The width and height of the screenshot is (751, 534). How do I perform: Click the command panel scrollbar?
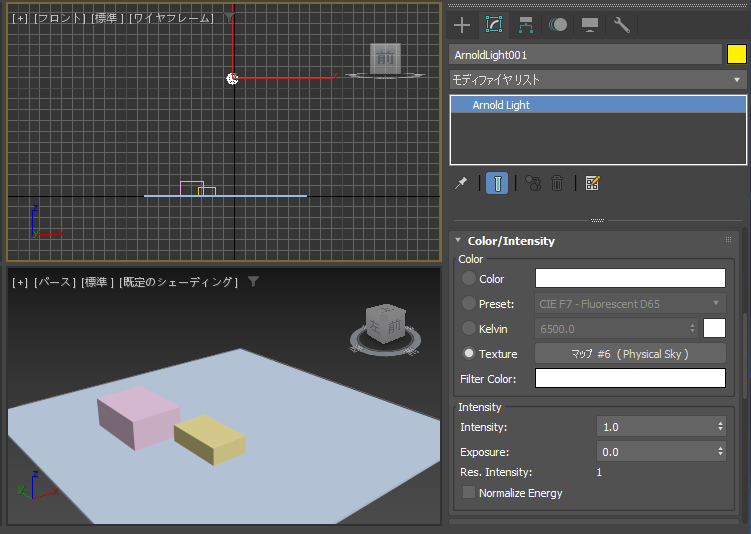pos(745,354)
